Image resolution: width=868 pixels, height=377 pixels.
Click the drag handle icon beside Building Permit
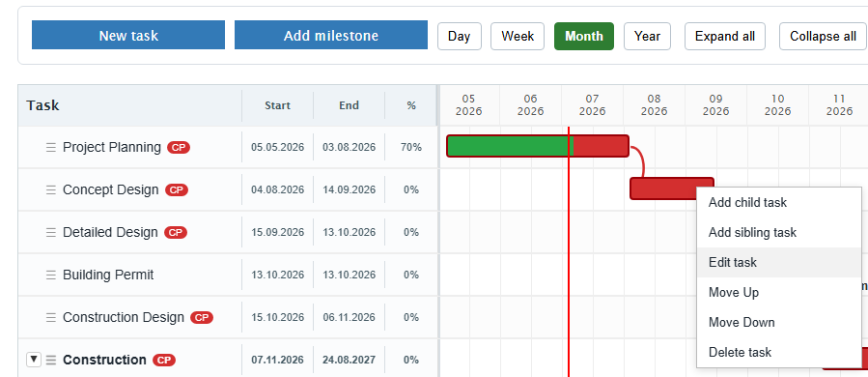tap(51, 275)
